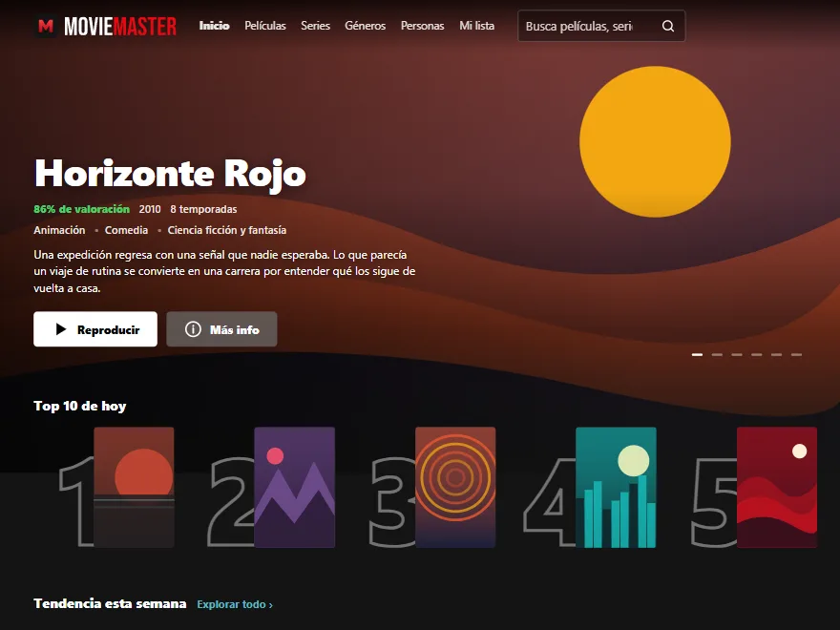
Task: Click the Explorar todo link
Action: click(235, 604)
